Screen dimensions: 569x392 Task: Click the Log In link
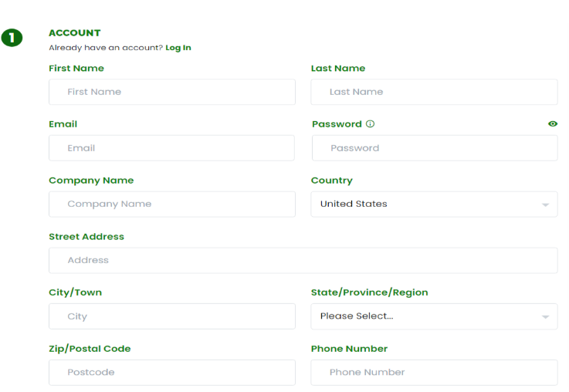coord(178,48)
